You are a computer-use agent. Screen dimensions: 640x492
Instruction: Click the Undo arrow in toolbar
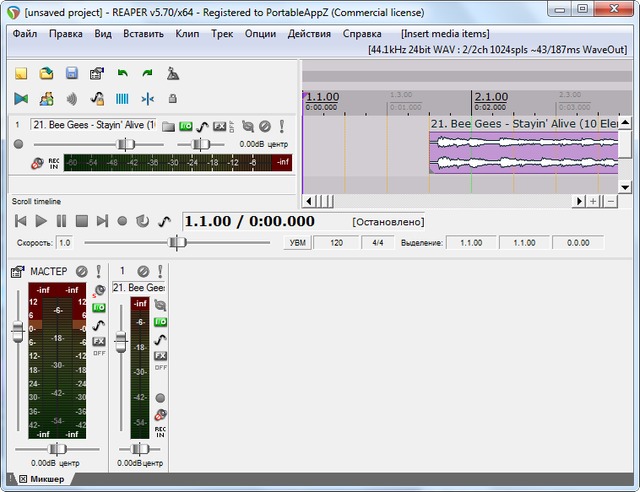click(x=123, y=74)
